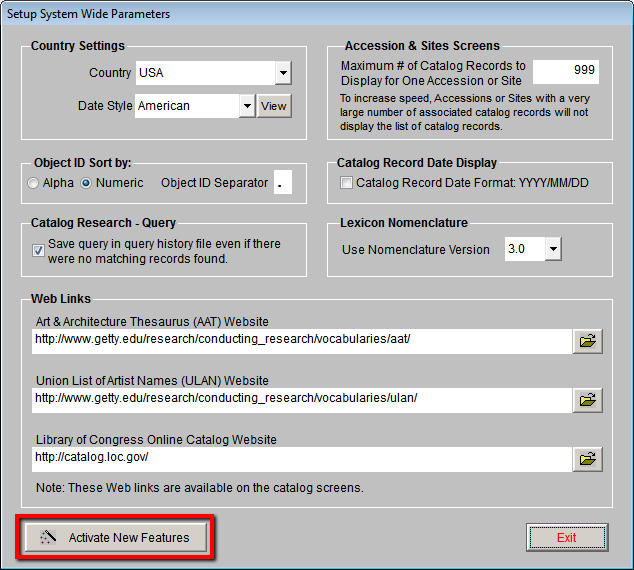Open folder icon beside AAT website link
This screenshot has width=634, height=570.
point(587,341)
